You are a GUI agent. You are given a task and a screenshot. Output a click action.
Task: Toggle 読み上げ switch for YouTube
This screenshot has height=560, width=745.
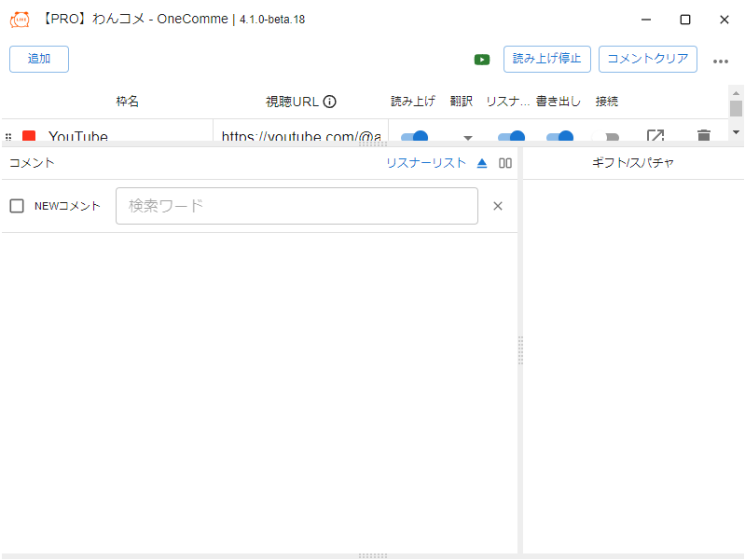[x=414, y=136]
